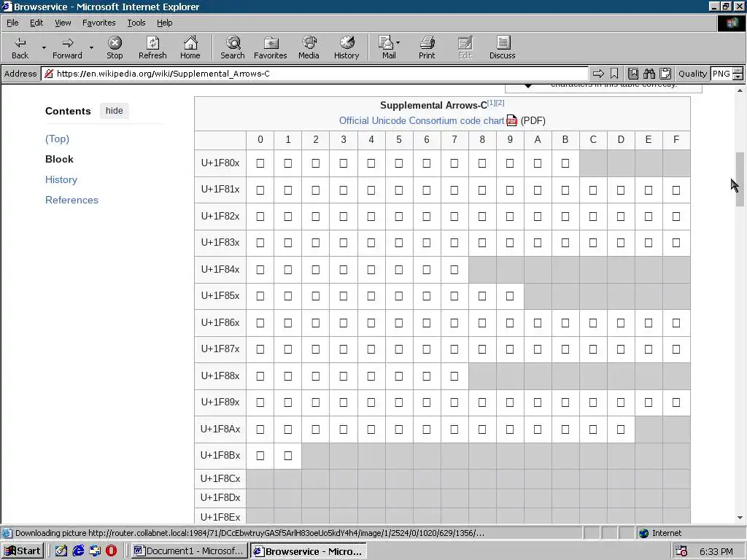Click the Back toolbar button
The image size is (747, 560).
(20, 47)
